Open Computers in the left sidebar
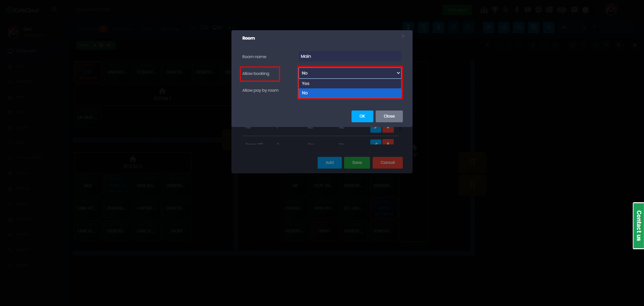This screenshot has height=306, width=644. pyautogui.click(x=26, y=51)
